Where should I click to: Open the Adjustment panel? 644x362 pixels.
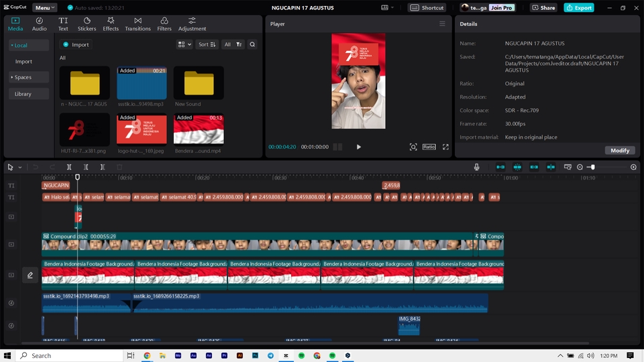point(192,24)
